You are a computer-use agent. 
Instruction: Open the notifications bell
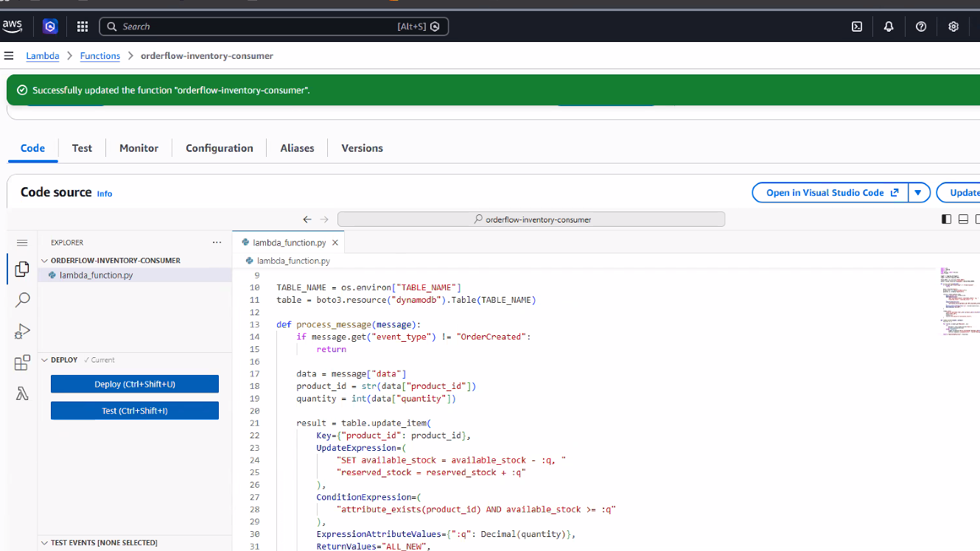click(x=889, y=27)
